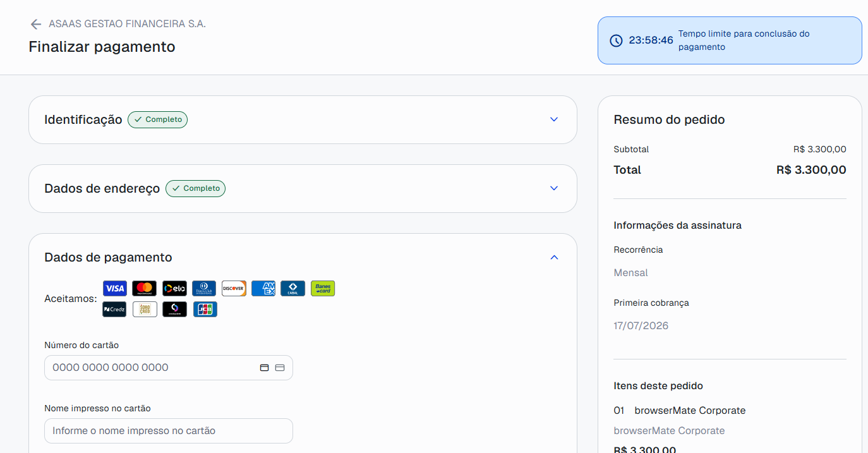Click the JCB card logo
This screenshot has height=453, width=868.
pyautogui.click(x=205, y=309)
